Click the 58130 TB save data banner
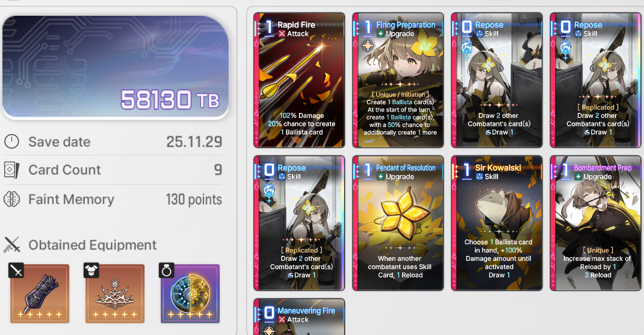The width and height of the screenshot is (644, 335). [116, 67]
